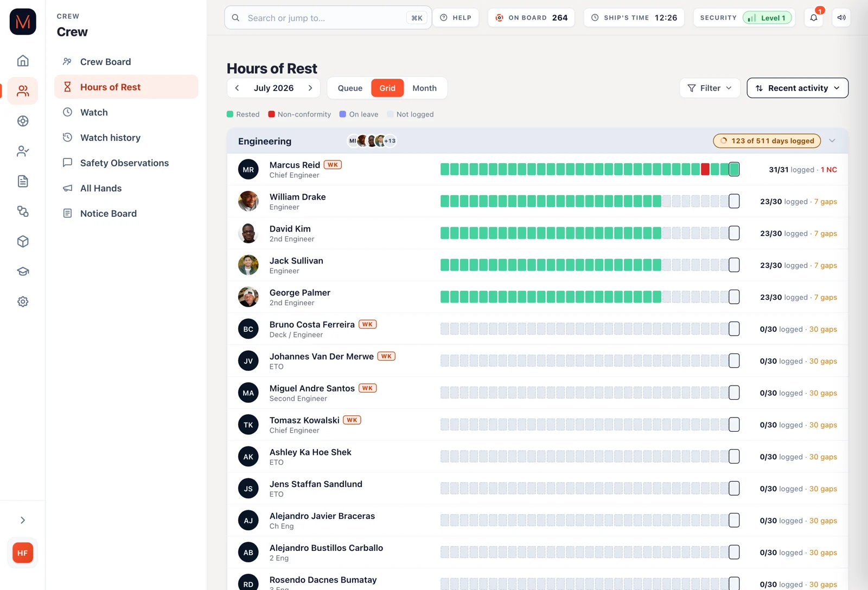Click Ship's Time 12:26 indicator
868x590 pixels.
(634, 18)
